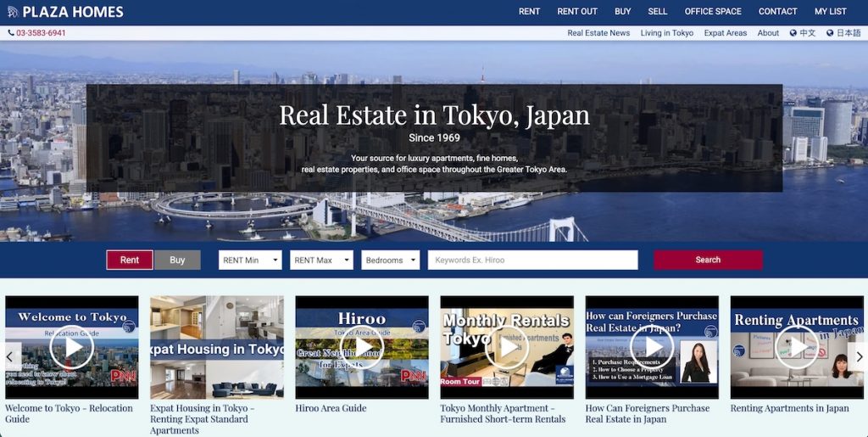Expand the Bedrooms dropdown
Screen dimensions: 868x437
390,260
